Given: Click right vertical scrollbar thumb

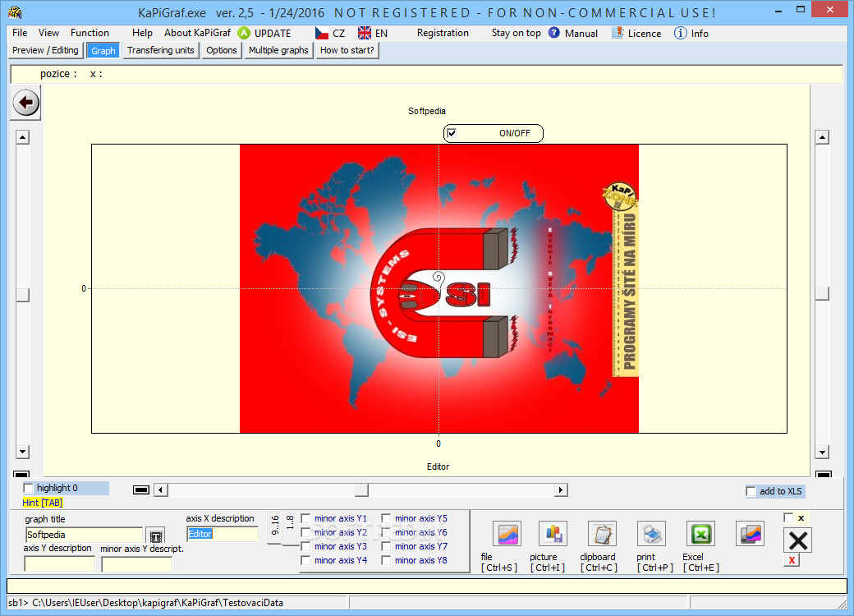Looking at the screenshot, I should coord(823,293).
